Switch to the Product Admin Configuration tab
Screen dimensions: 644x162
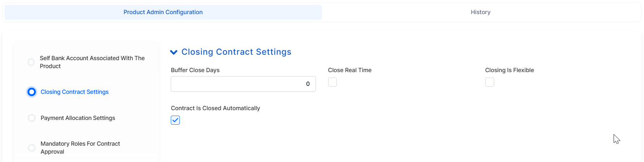pos(163,12)
